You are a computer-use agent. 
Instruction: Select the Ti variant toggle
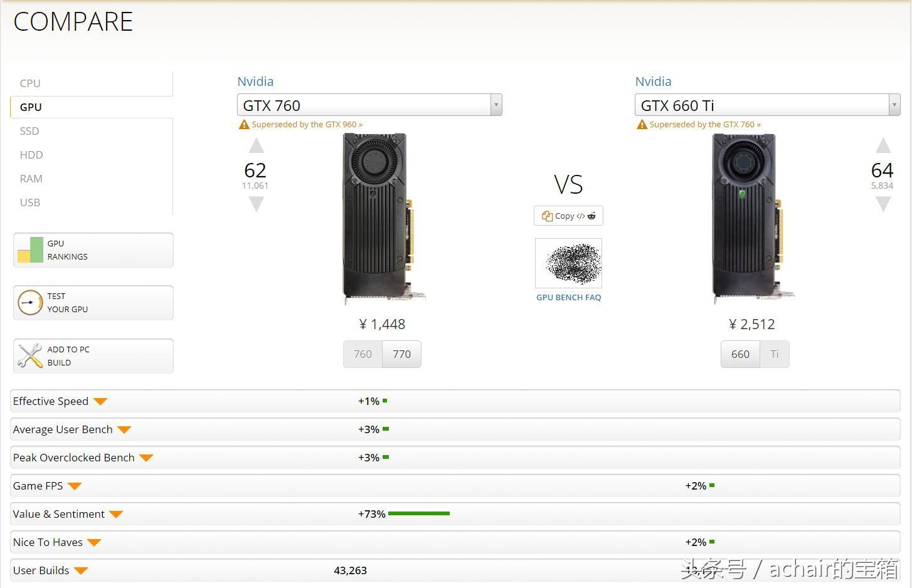click(775, 354)
